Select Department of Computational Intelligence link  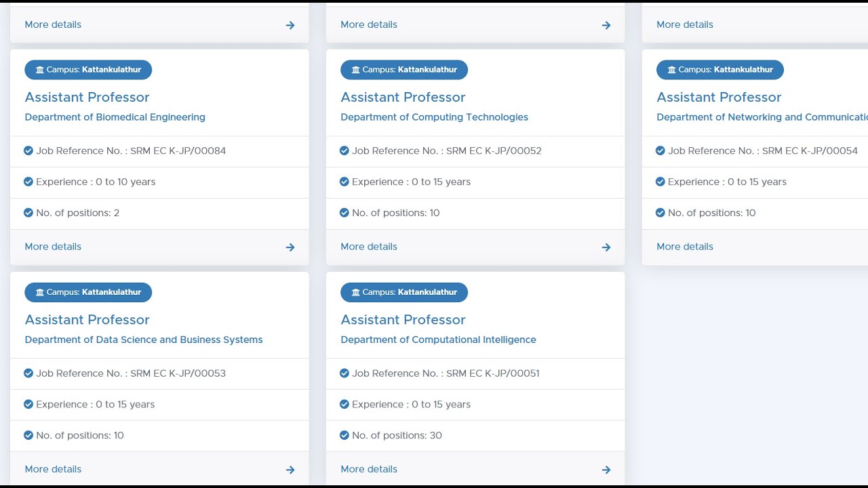pos(438,340)
